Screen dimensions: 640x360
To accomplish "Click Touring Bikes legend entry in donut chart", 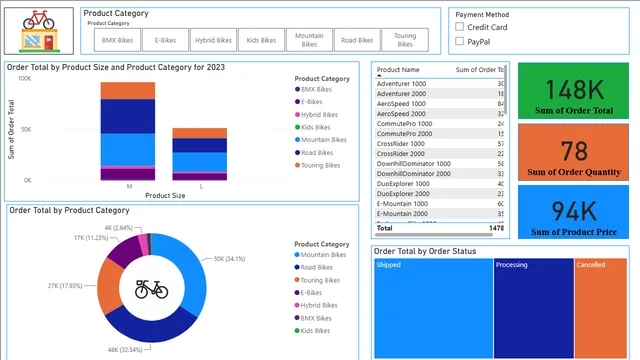I will pos(317,280).
